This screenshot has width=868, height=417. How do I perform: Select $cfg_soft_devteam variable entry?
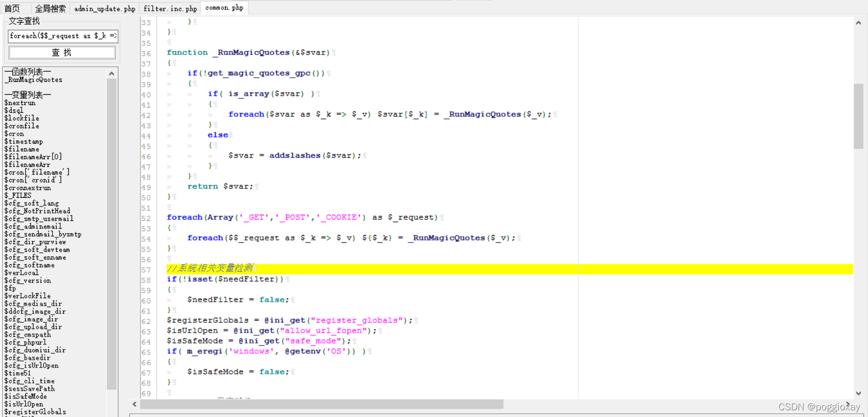37,250
